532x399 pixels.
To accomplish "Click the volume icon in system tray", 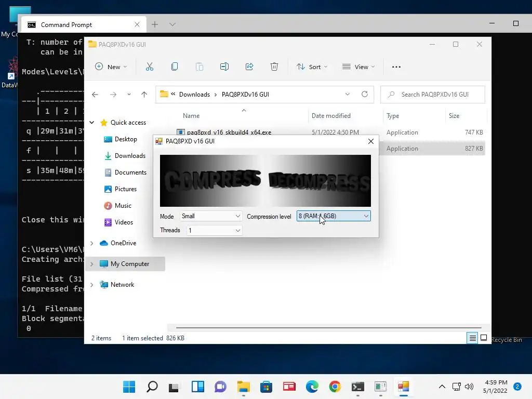I will 469,387.
